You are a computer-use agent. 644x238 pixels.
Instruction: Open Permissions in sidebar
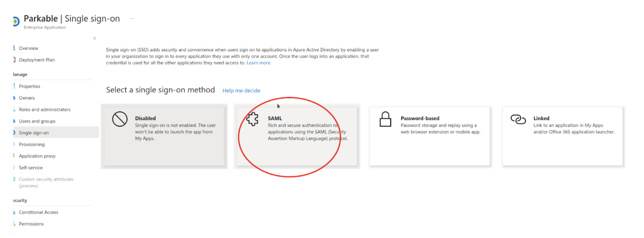pyautogui.click(x=31, y=224)
